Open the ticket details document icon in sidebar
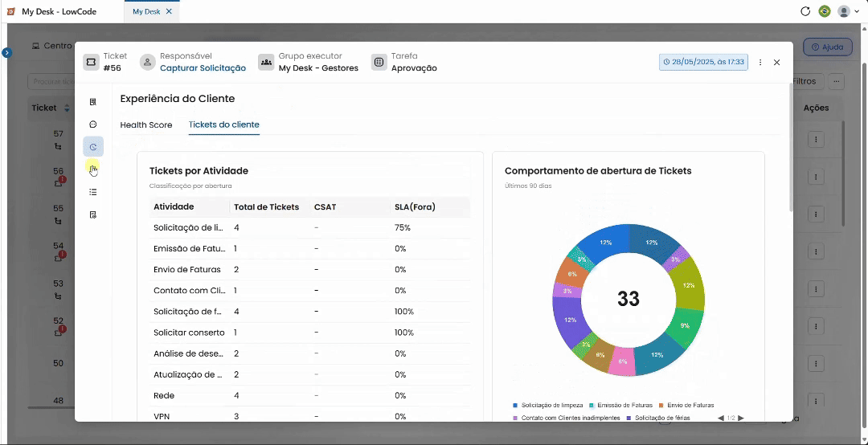Viewport: 868px width, 445px height. [93, 102]
